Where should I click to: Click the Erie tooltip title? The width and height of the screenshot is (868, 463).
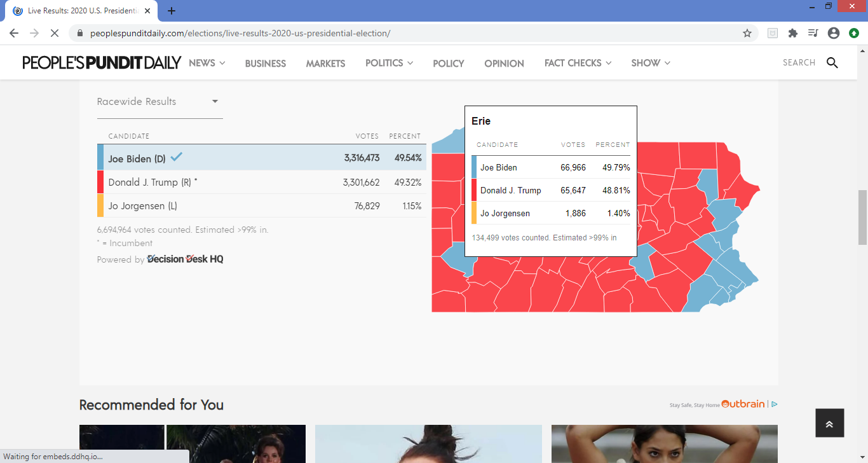tap(481, 121)
